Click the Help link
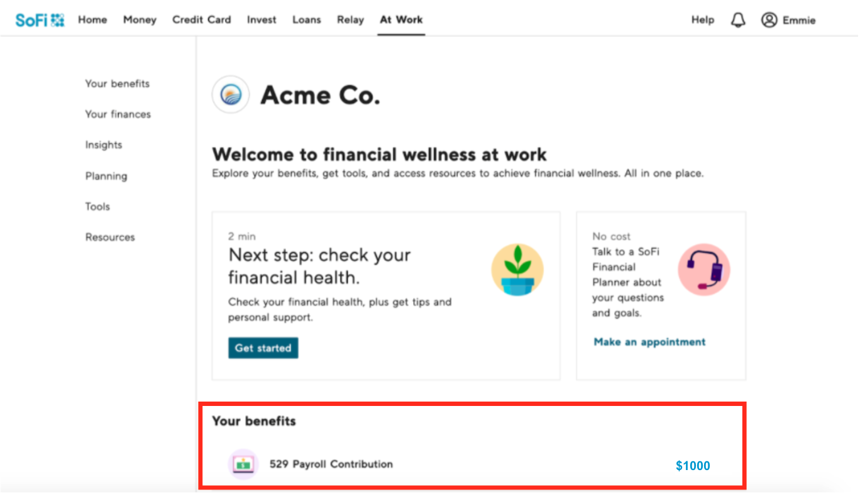865x504 pixels. 703,19
